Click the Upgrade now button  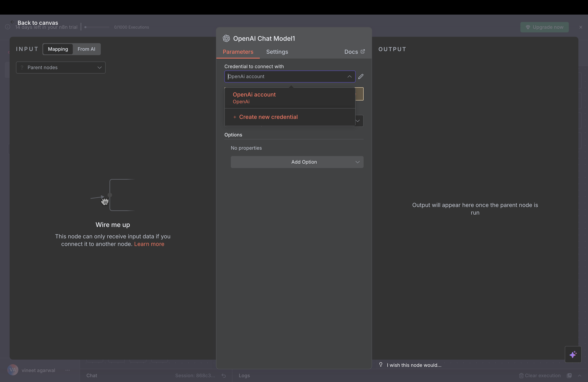(x=544, y=27)
